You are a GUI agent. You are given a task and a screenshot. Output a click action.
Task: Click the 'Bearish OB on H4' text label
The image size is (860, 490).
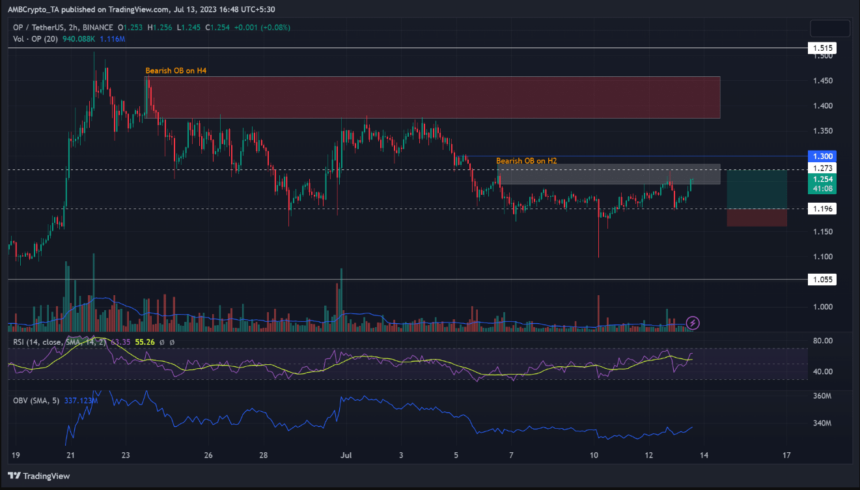coord(181,70)
